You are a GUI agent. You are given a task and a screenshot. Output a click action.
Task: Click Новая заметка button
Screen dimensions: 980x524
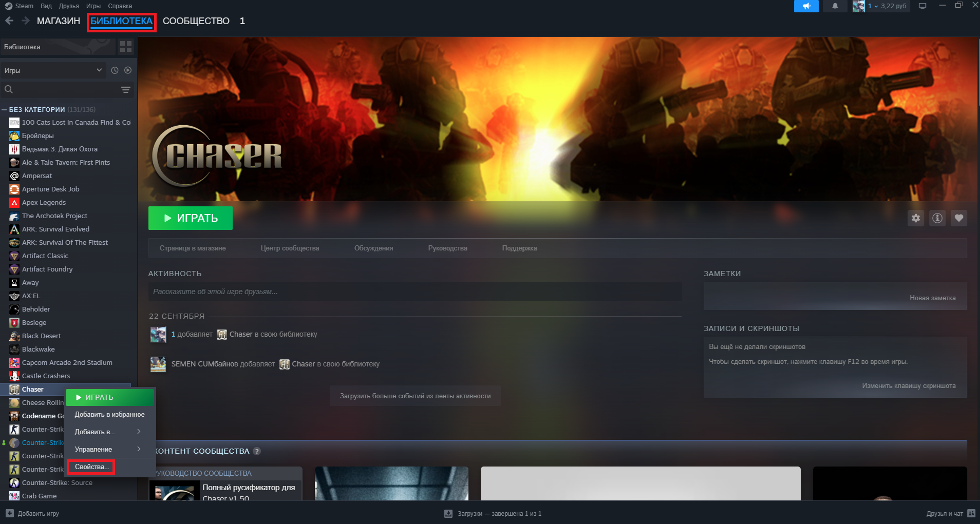(933, 298)
